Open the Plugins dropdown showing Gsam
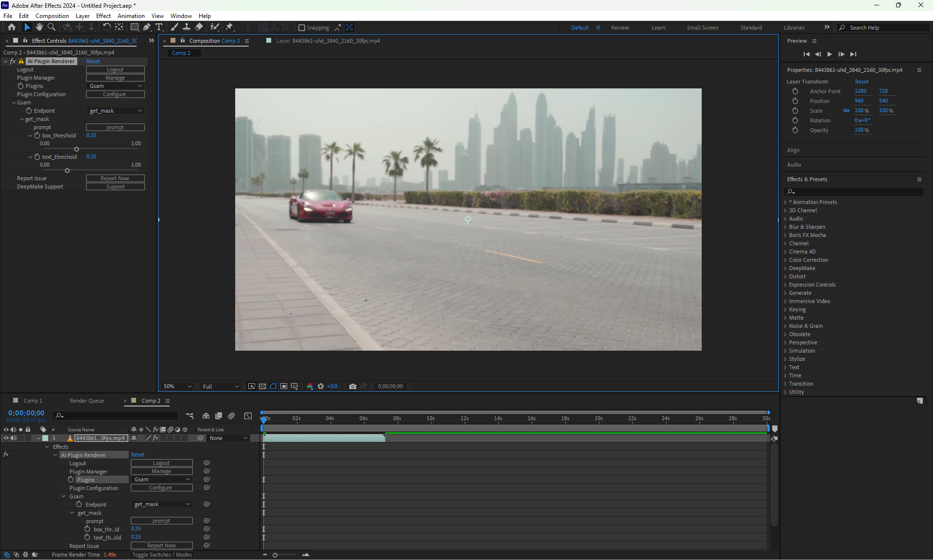The width and height of the screenshot is (933, 560). [115, 86]
